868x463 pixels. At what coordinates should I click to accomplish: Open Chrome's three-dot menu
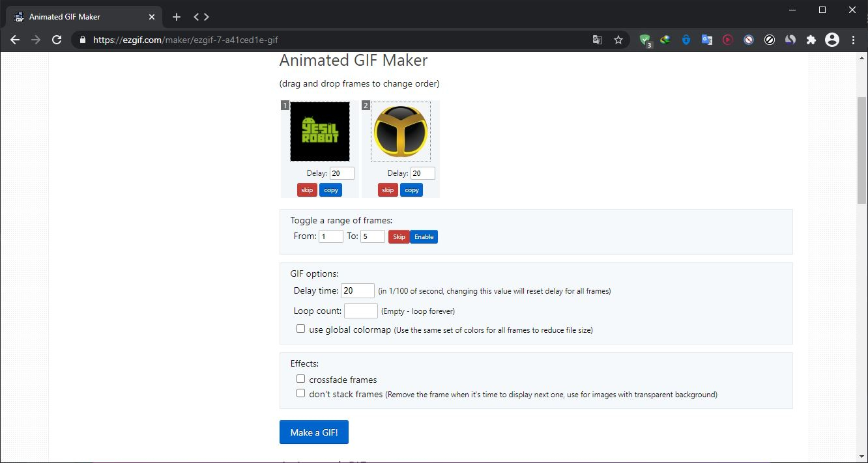[x=853, y=40]
